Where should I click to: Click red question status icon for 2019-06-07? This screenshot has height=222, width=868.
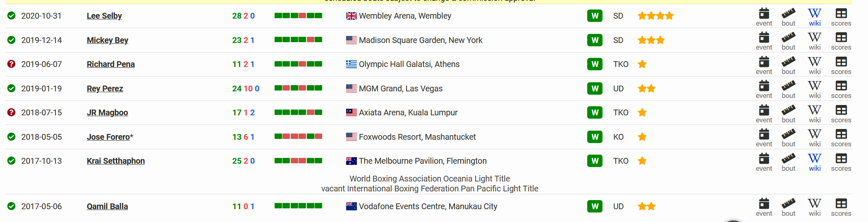[12, 64]
